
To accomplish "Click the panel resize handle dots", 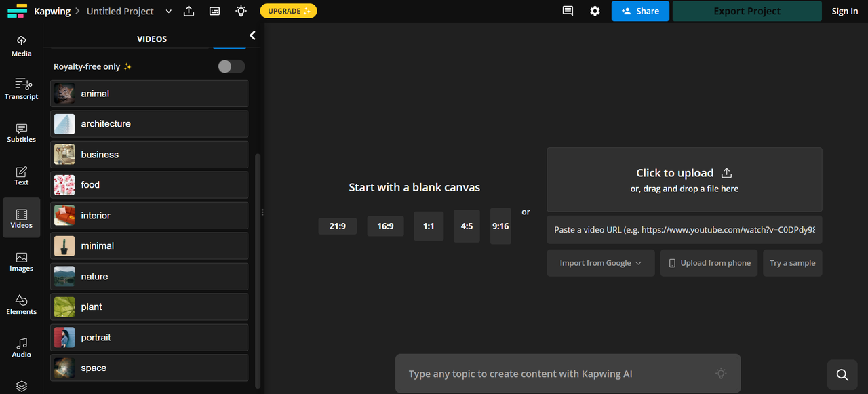I will point(262,212).
